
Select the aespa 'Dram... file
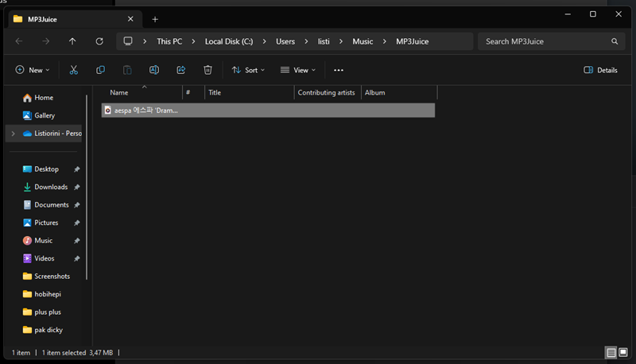(268, 110)
